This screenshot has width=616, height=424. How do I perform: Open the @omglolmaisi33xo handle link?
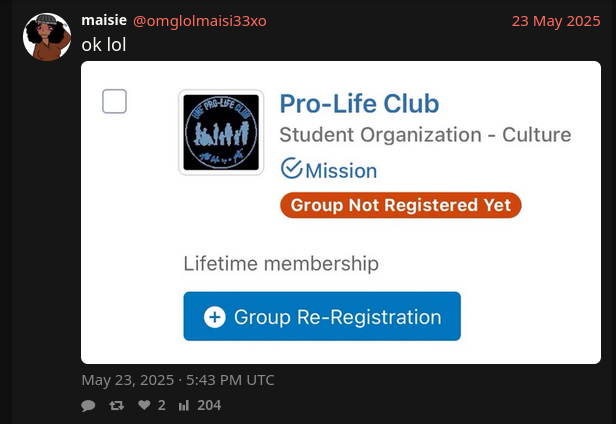click(x=200, y=20)
